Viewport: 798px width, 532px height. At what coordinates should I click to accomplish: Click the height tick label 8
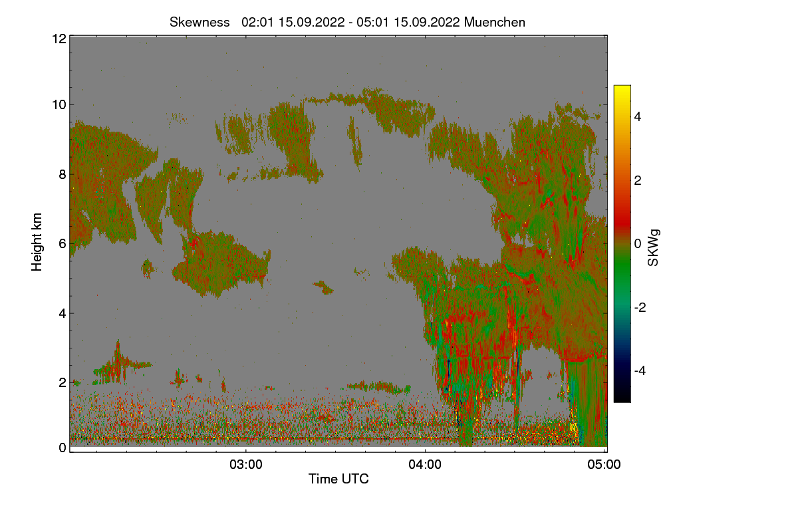[62, 174]
